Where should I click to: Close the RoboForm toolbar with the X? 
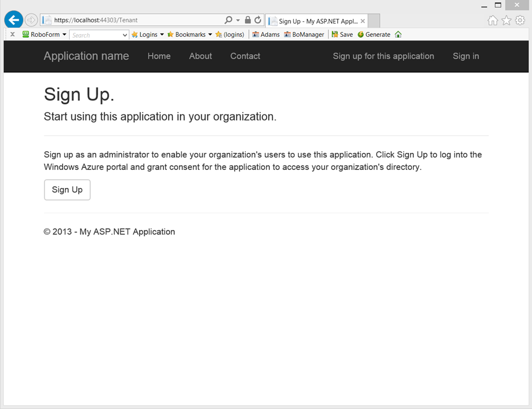pos(13,34)
